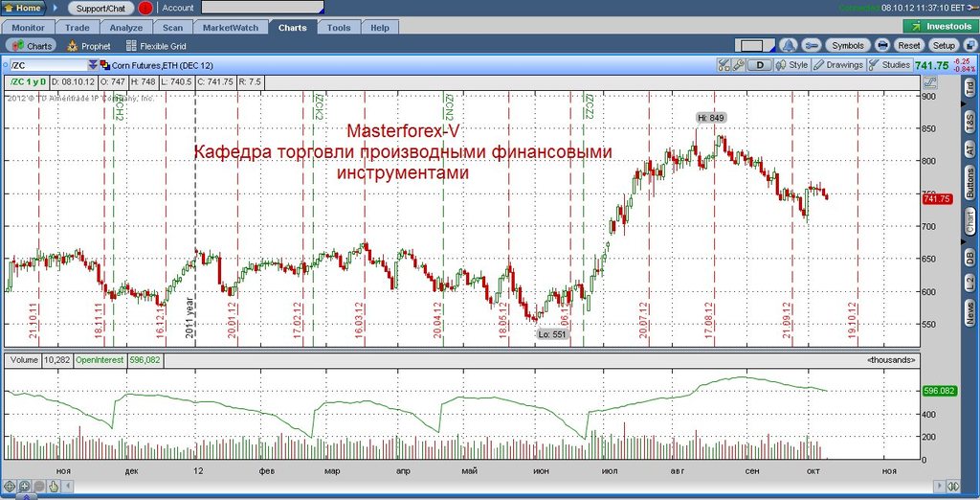Click the red record circle icon
The height and width of the screenshot is (500, 980).
(145, 8)
